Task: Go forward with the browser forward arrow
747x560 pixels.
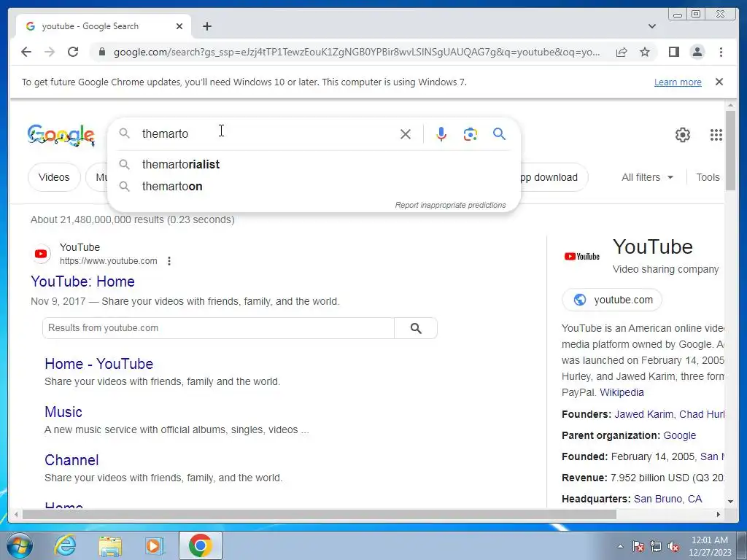Action: [50, 52]
